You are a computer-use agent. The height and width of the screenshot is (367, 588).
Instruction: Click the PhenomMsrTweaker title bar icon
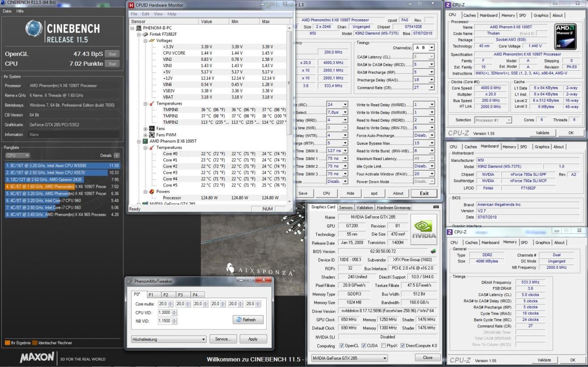pyautogui.click(x=130, y=281)
